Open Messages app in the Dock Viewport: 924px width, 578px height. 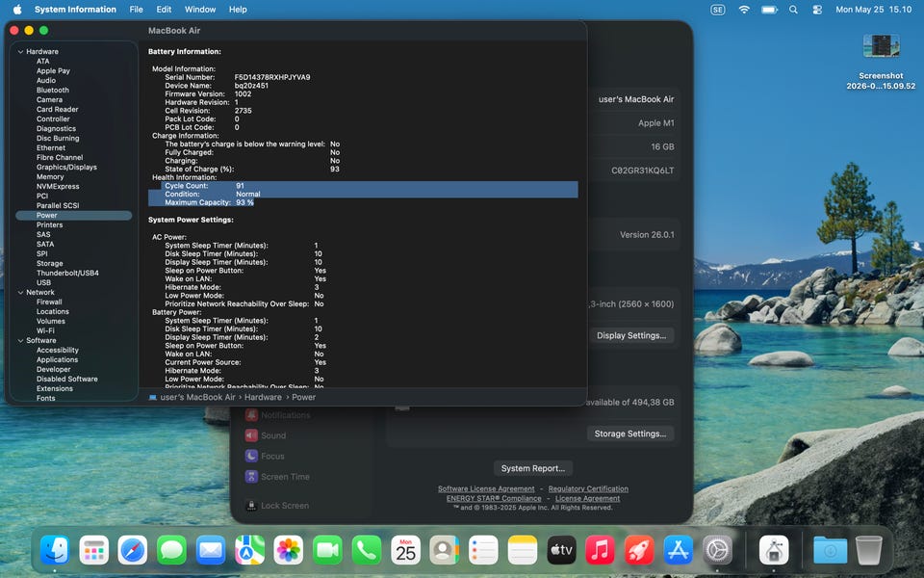click(171, 550)
